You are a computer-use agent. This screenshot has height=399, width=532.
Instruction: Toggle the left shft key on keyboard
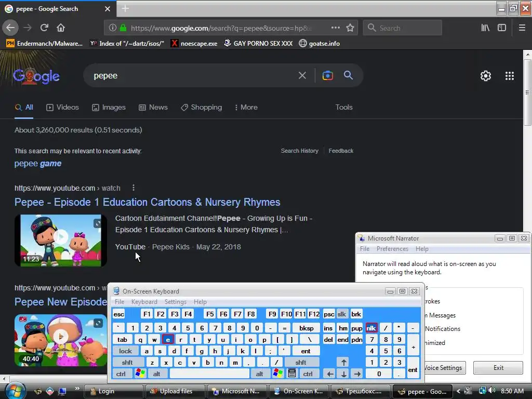pos(127,362)
